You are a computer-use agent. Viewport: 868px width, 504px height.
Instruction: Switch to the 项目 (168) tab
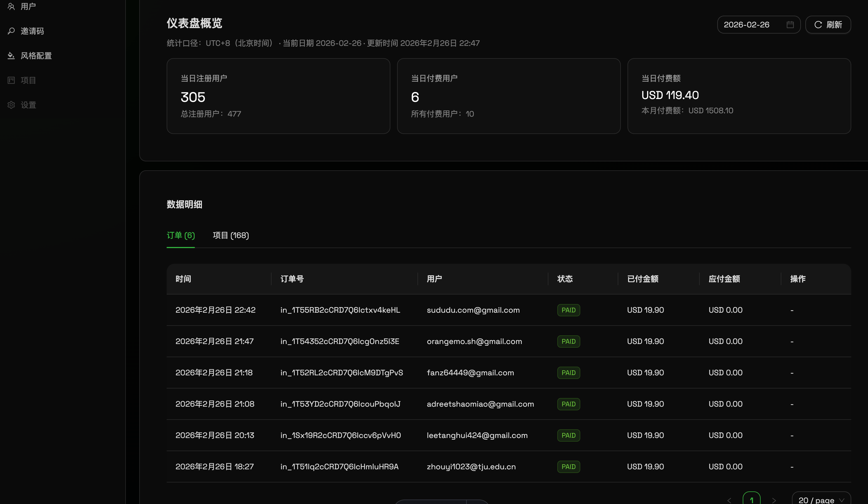(230, 235)
